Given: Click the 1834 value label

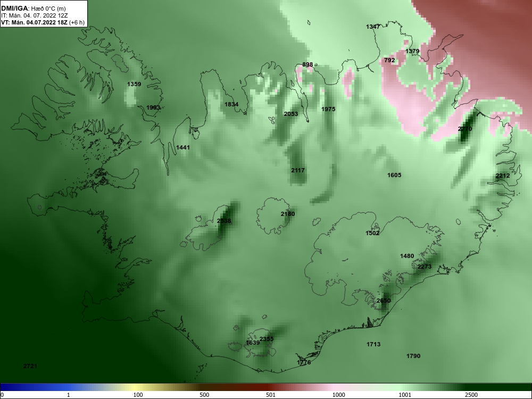Looking at the screenshot, I should pyautogui.click(x=231, y=104).
